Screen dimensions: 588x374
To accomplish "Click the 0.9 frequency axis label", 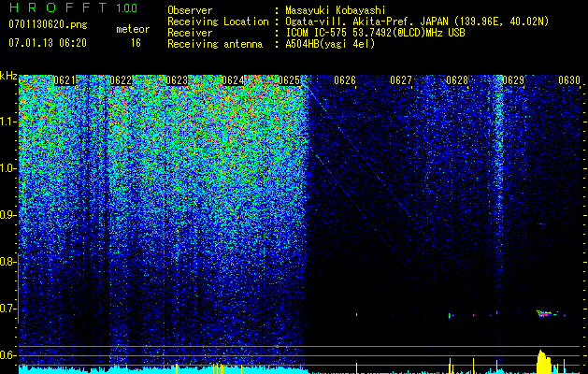I will pos(8,215).
